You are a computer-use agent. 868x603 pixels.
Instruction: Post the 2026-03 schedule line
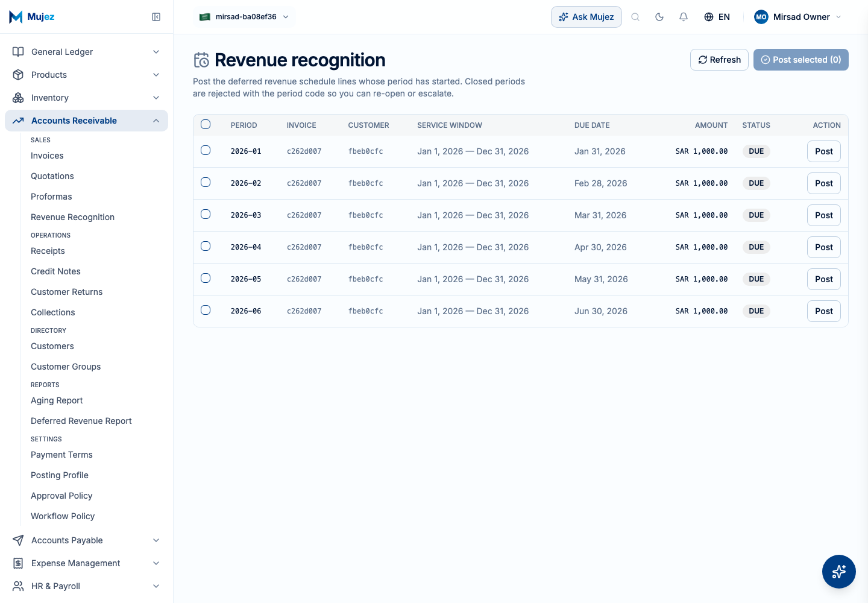click(x=823, y=215)
